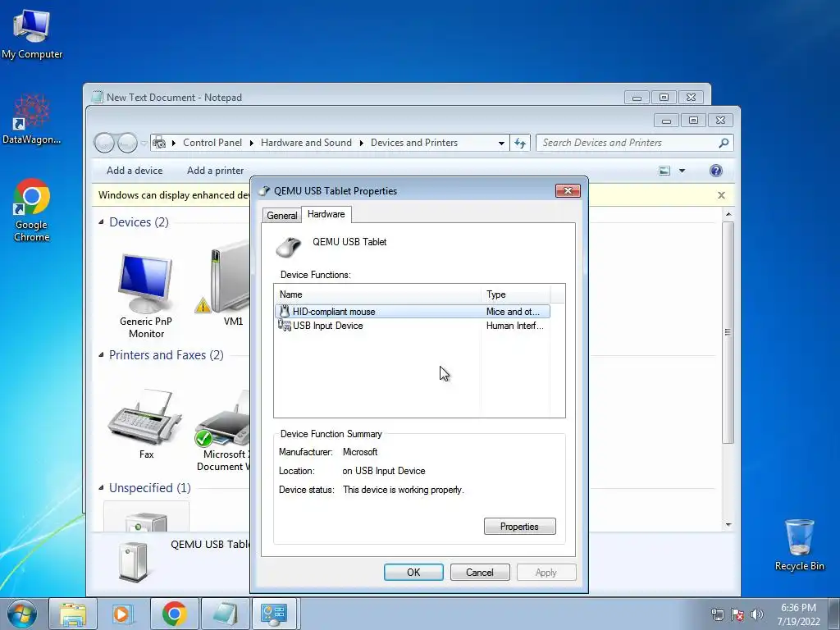Select the VM1 drive device

coord(231,284)
